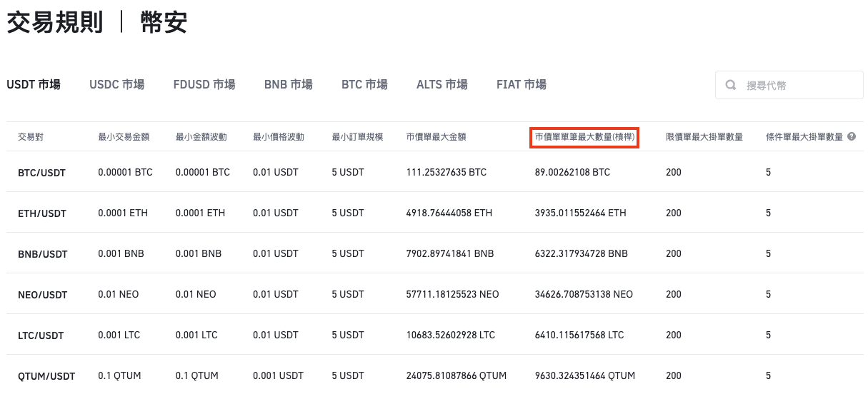Open the FDUSD 市場 tab
This screenshot has height=394, width=868.
[204, 84]
